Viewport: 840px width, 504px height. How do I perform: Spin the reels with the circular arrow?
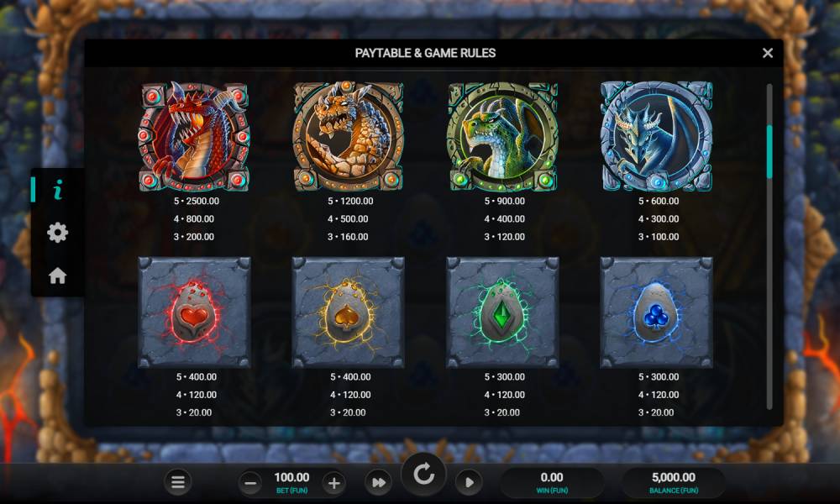tap(423, 475)
